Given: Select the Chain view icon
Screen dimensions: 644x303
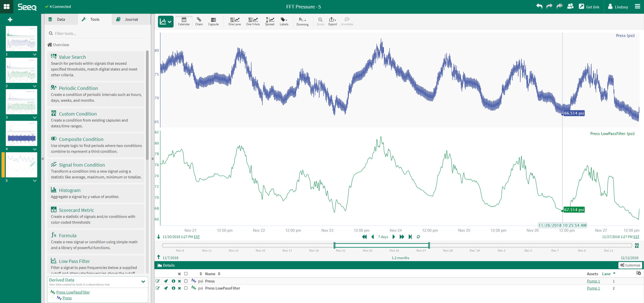Looking at the screenshot, I should click(199, 21).
